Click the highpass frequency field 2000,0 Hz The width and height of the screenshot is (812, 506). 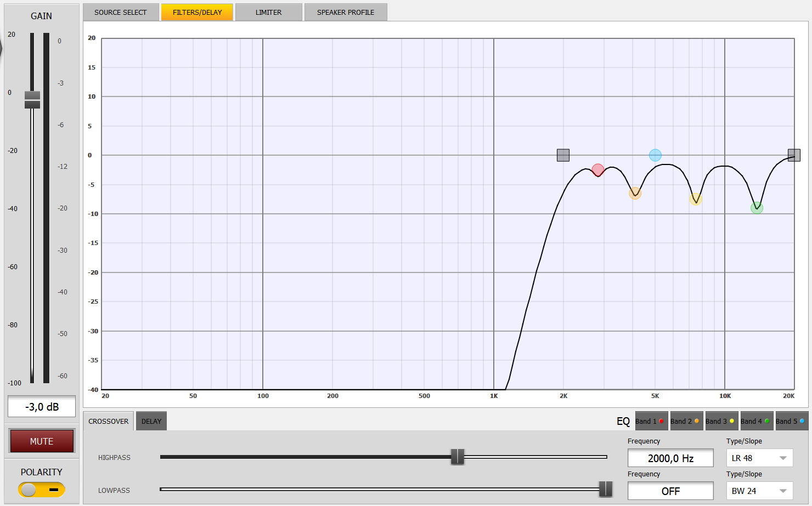670,458
